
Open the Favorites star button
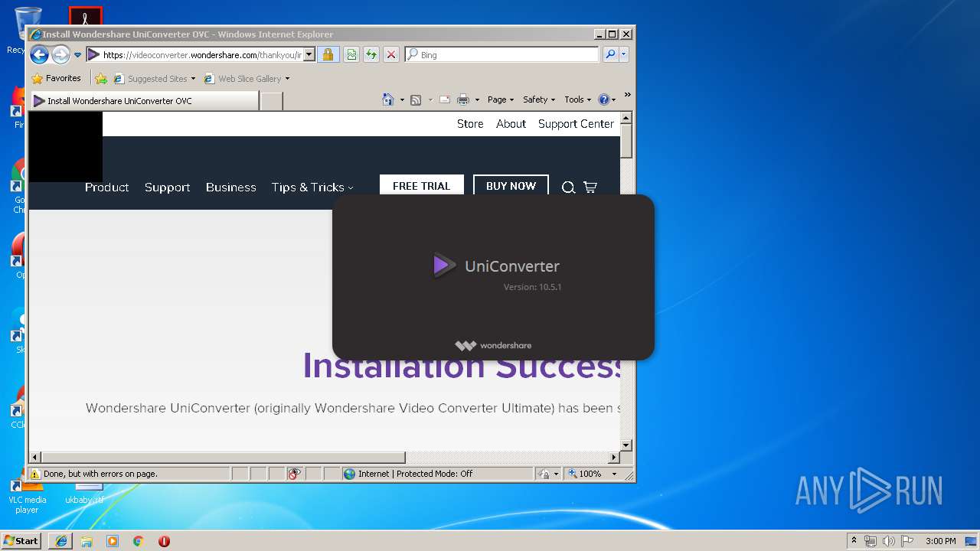[57, 78]
